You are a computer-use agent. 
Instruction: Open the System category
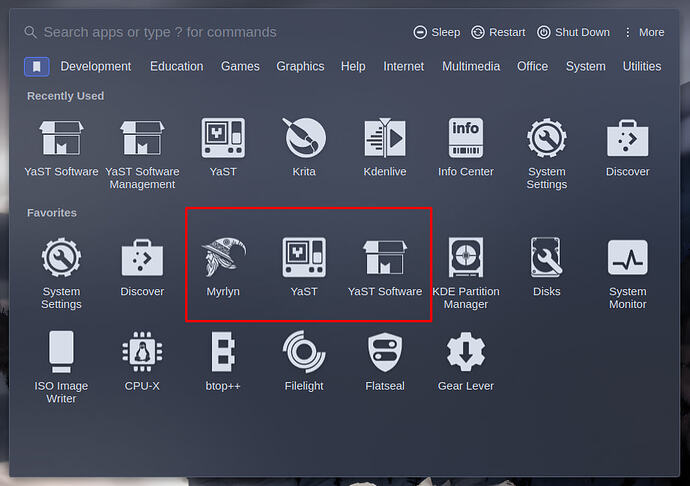tap(586, 66)
